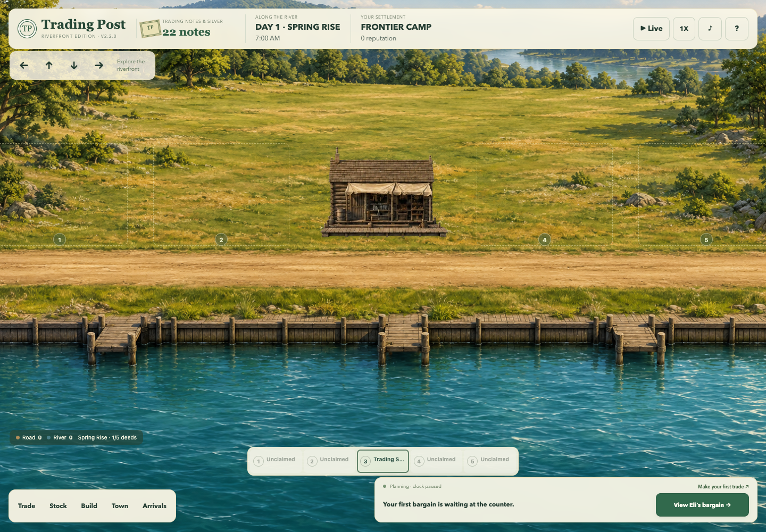Start the clock with the Live button
Viewport: 766px width, 532px height.
(x=651, y=29)
